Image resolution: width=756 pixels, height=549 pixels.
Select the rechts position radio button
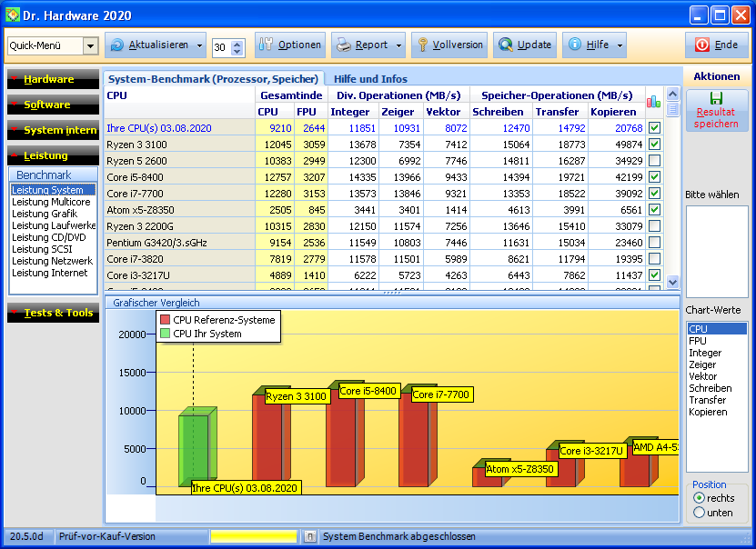(x=699, y=498)
